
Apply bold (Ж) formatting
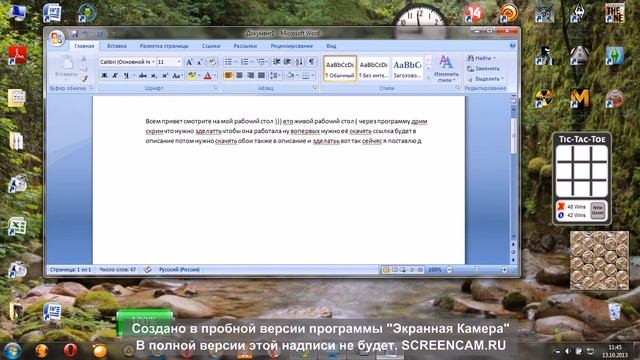point(104,76)
